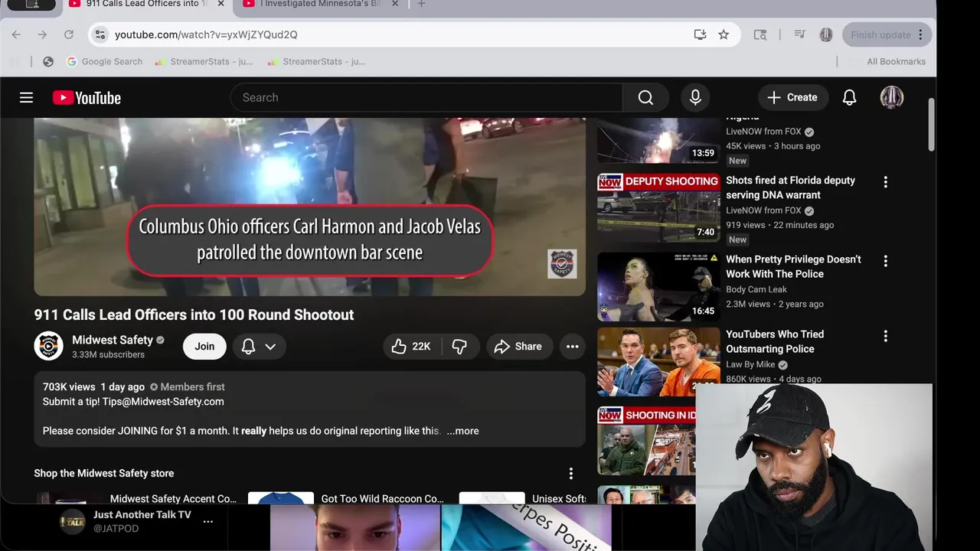Open Got Too Wild Raccoon Co... product
Image resolution: width=980 pixels, height=551 pixels.
point(382,499)
